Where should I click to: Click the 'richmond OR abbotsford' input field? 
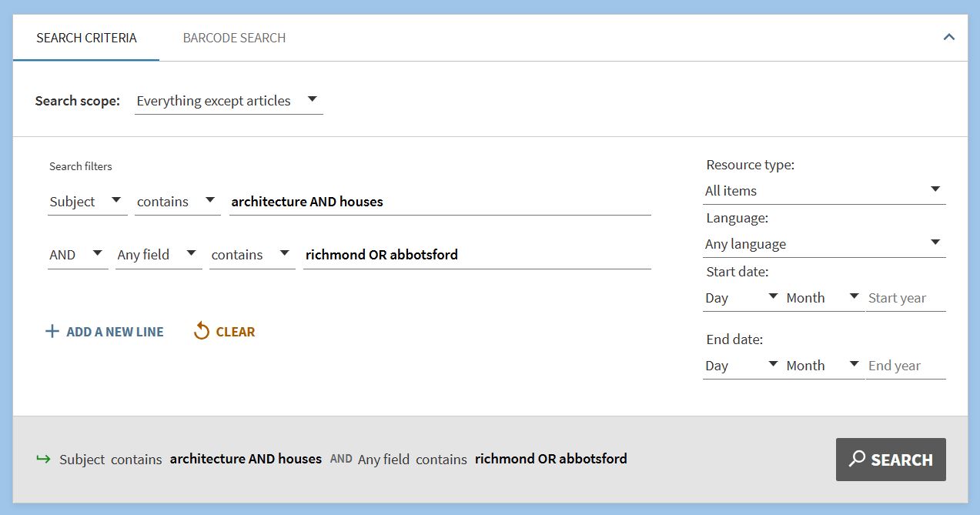[476, 255]
